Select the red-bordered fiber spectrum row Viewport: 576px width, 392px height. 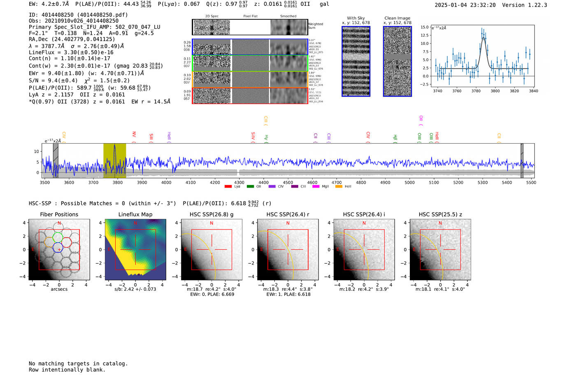pyautogui.click(x=250, y=95)
